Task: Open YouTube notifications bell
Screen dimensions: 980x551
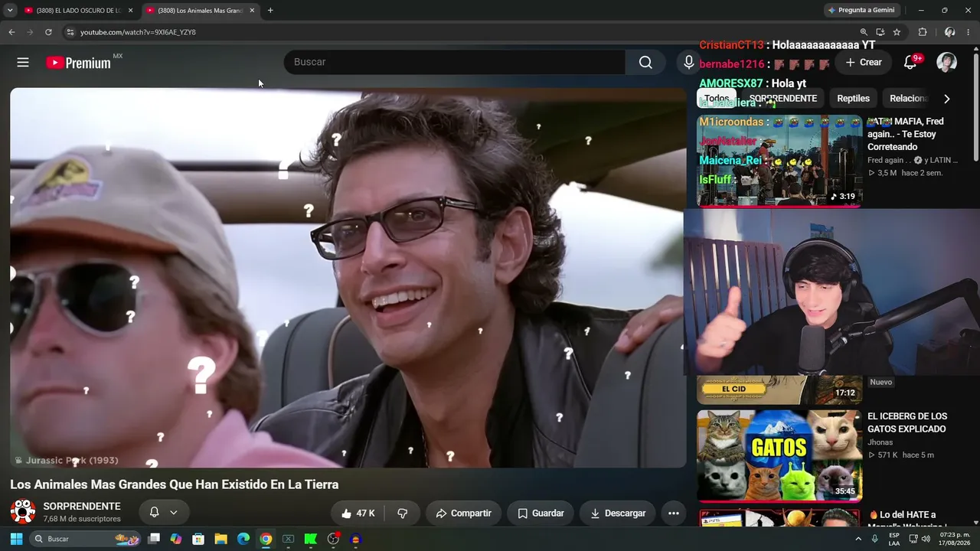Action: click(910, 63)
